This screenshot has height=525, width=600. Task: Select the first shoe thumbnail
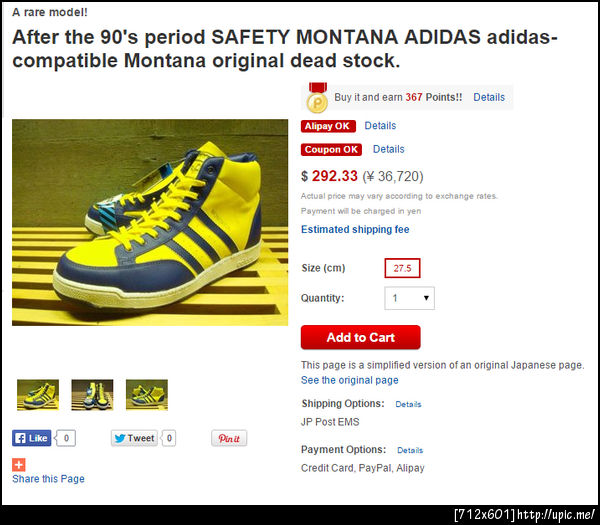coord(38,394)
